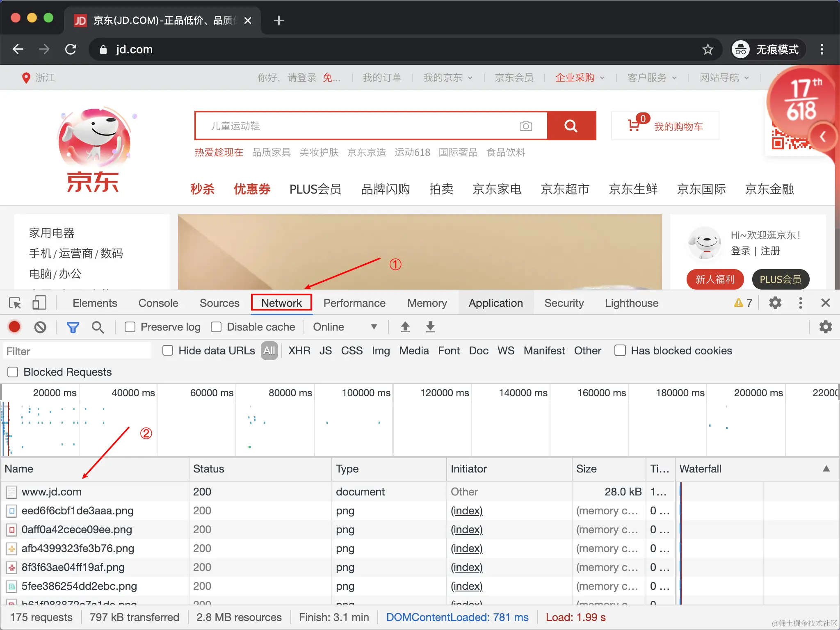Click the 新人福利 button

click(x=715, y=279)
